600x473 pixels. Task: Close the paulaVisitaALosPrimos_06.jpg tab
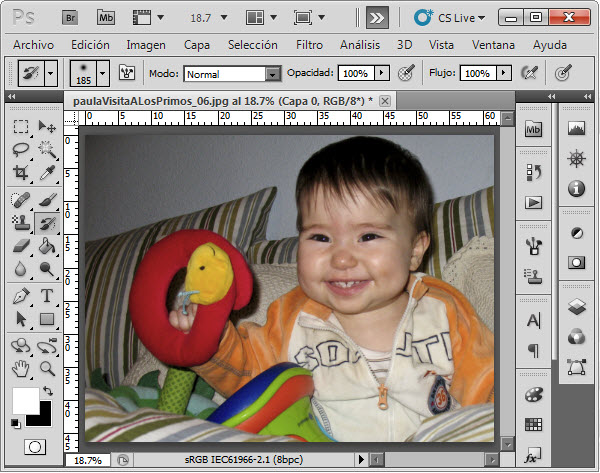(x=385, y=101)
